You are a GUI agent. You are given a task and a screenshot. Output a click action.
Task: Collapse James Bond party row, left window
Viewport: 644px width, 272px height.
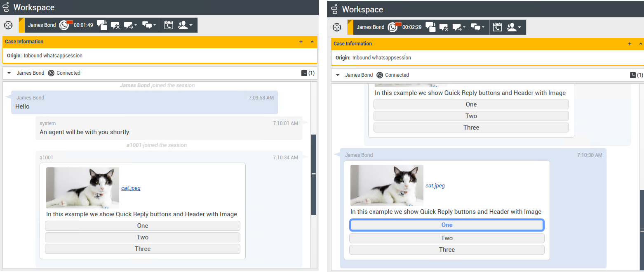pos(9,73)
